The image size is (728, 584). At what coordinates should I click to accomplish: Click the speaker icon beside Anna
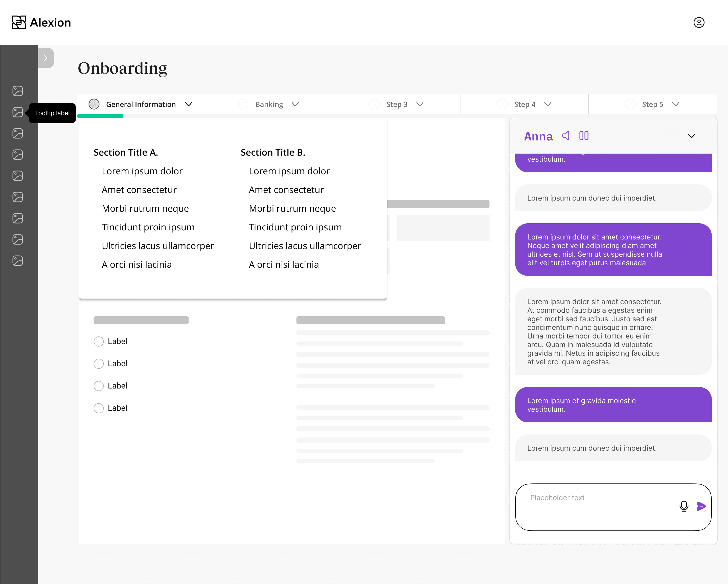(566, 136)
